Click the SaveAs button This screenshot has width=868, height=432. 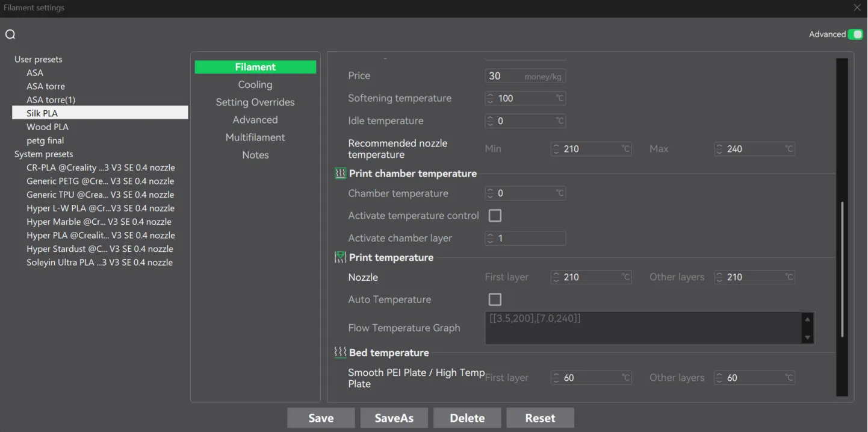click(x=394, y=418)
